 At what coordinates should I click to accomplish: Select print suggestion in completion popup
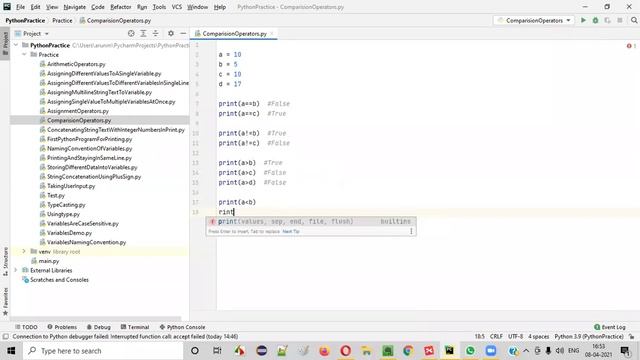point(311,221)
